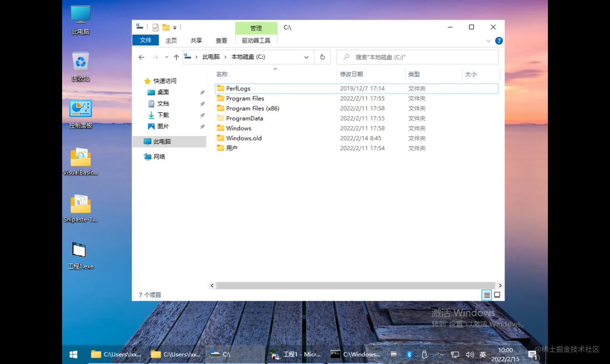The width and height of the screenshot is (610, 364).
Task: Open the 驱动器工具 ribbon tab
Action: point(256,40)
